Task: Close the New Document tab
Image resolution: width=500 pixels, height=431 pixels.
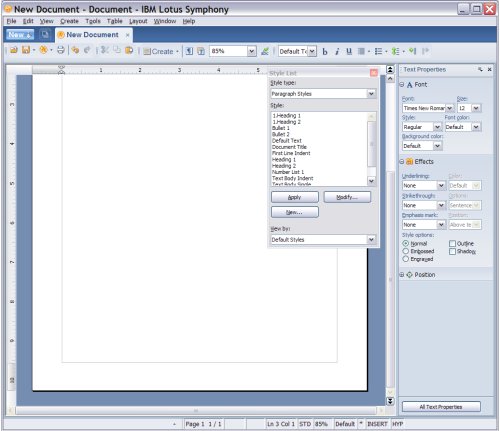Action: coord(127,35)
